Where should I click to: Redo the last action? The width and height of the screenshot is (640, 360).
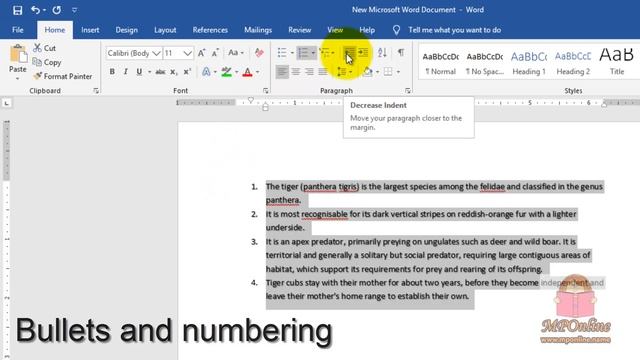[x=57, y=10]
